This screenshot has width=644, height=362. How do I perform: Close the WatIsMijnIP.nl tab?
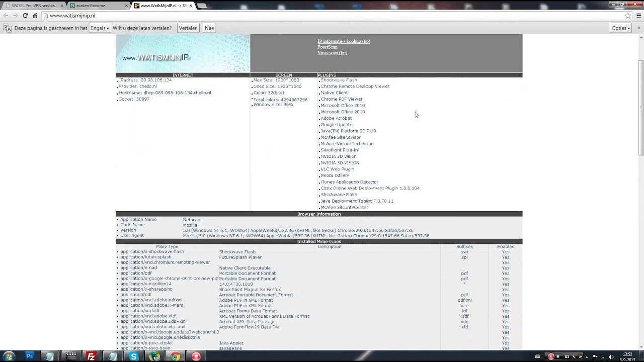click(191, 6)
